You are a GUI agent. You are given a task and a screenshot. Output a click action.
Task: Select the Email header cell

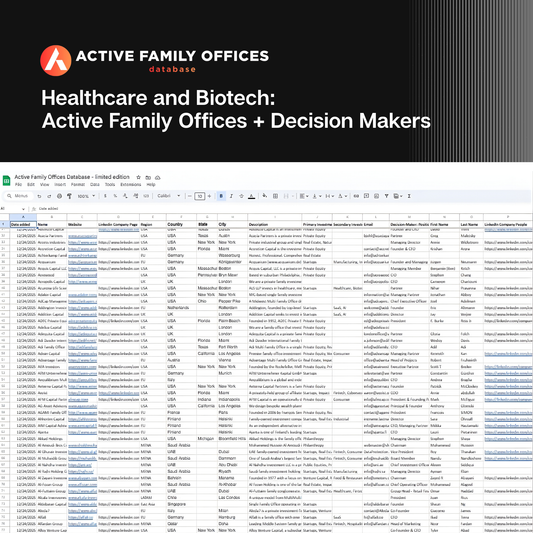(x=376, y=224)
